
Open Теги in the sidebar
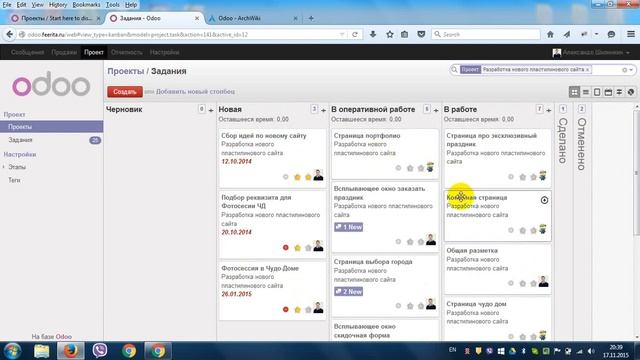[x=14, y=180]
